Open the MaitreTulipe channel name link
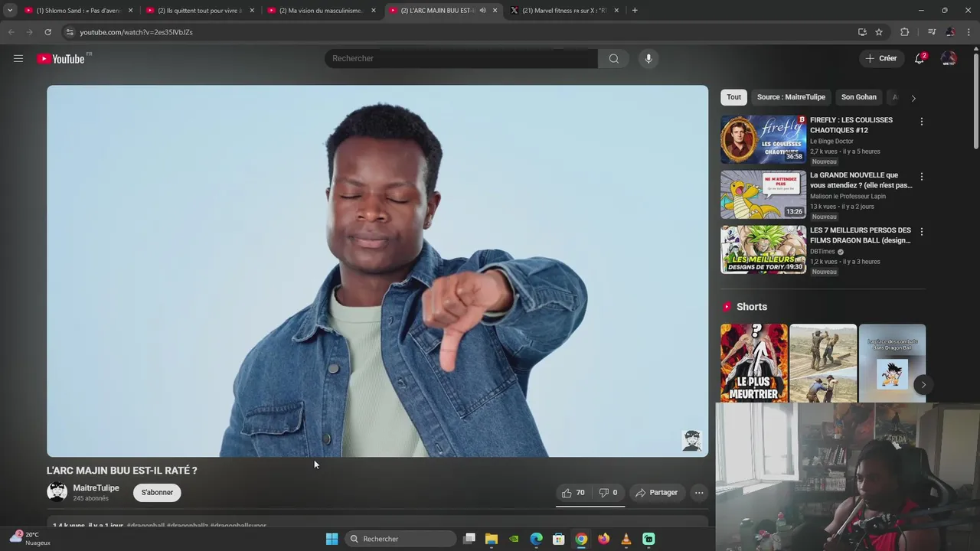Image resolution: width=980 pixels, height=551 pixels. [96, 488]
